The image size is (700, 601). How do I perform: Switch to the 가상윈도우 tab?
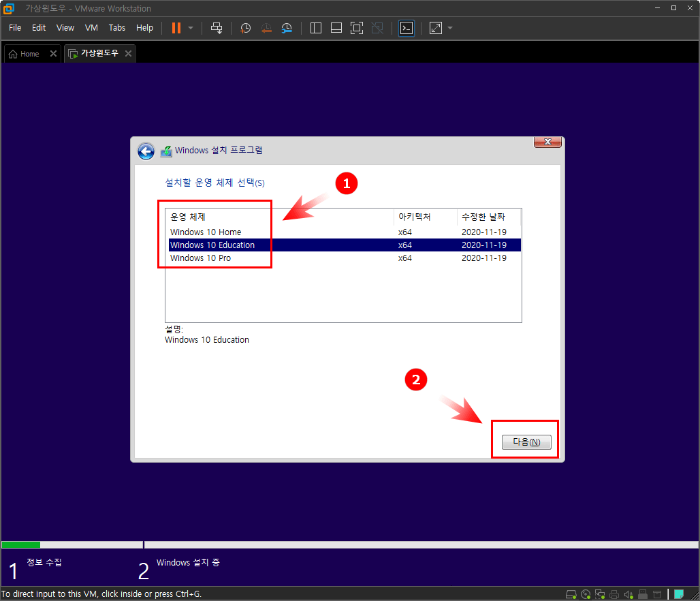(99, 53)
